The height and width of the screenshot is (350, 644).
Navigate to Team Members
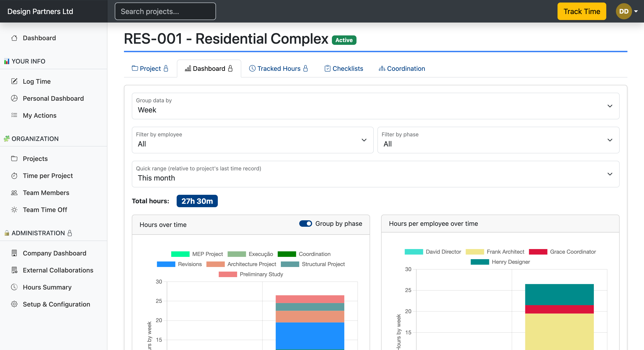click(46, 192)
